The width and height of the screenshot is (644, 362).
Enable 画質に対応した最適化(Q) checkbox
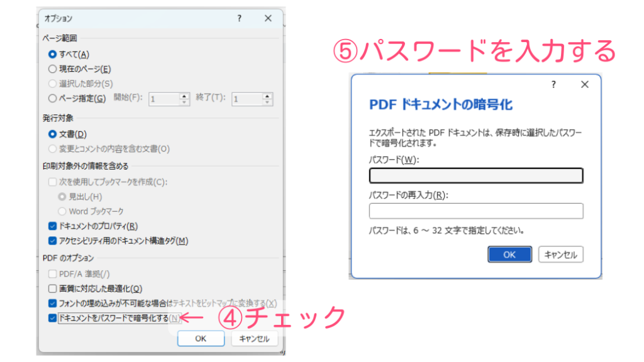pos(53,288)
